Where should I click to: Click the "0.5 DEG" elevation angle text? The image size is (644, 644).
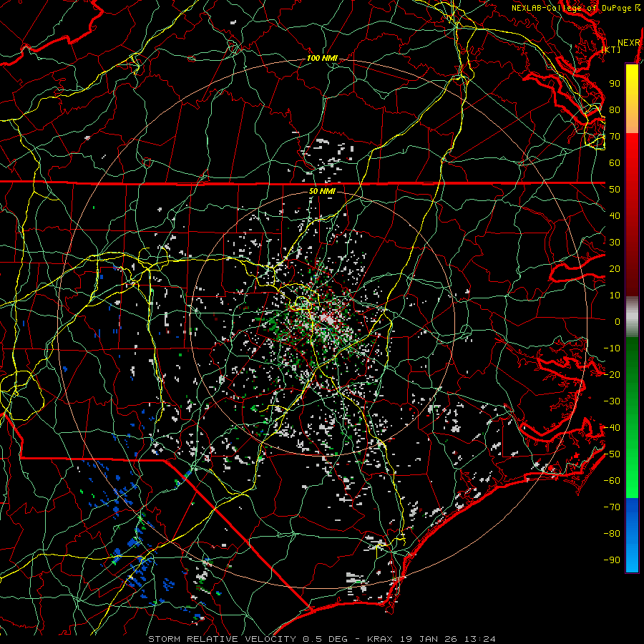[325, 639]
